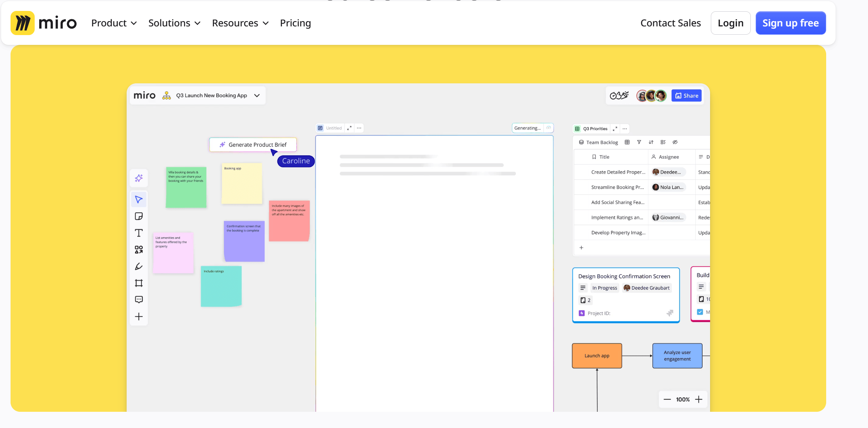Select the pen drawing tool

(x=139, y=267)
